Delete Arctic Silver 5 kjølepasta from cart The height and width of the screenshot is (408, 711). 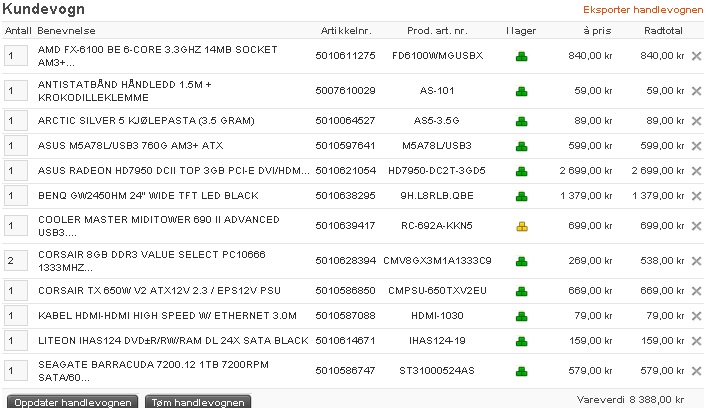coord(696,121)
